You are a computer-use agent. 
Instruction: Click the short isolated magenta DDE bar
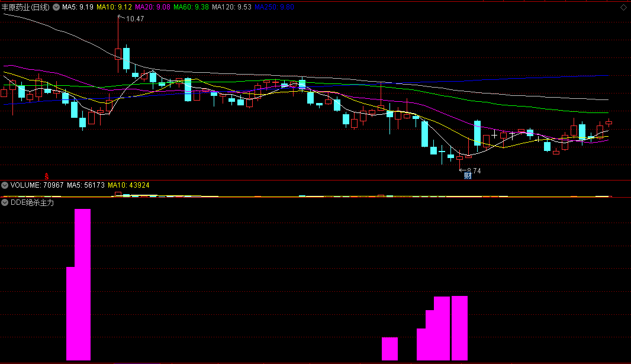click(x=389, y=349)
